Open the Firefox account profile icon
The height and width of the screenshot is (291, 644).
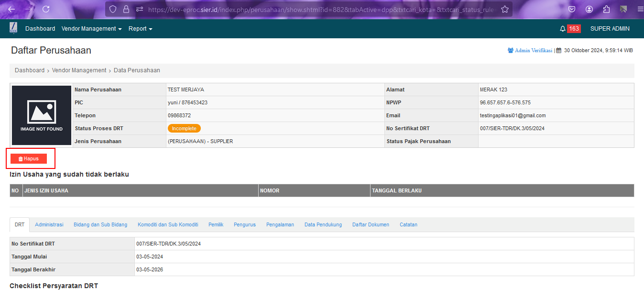point(589,9)
